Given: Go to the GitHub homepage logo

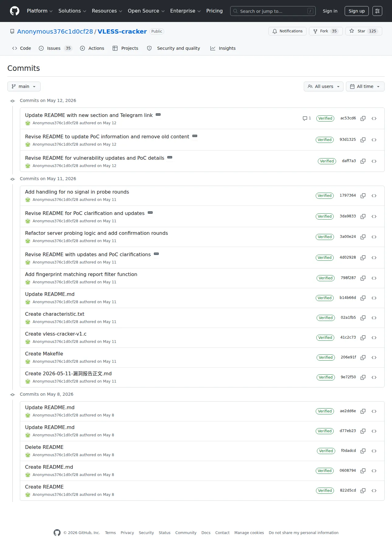Looking at the screenshot, I should pyautogui.click(x=15, y=11).
